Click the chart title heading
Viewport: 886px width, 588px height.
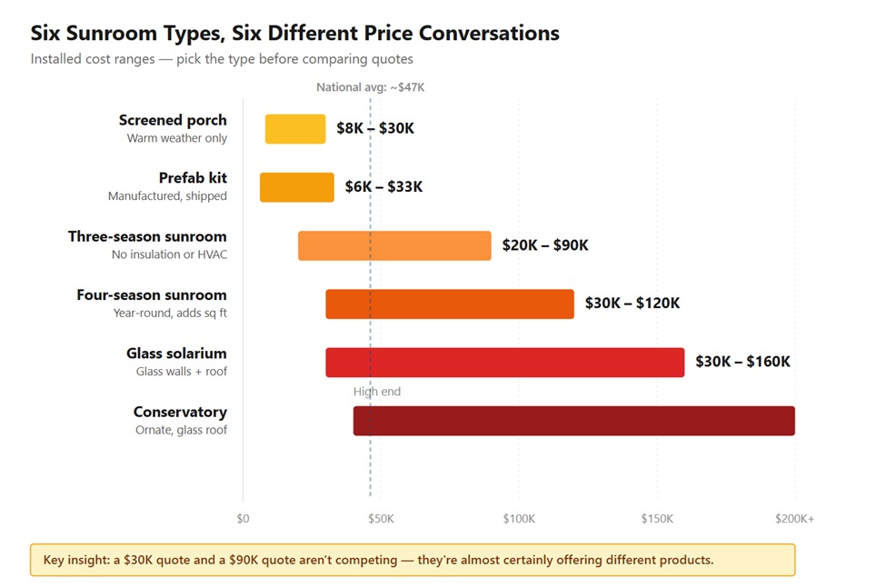[294, 34]
